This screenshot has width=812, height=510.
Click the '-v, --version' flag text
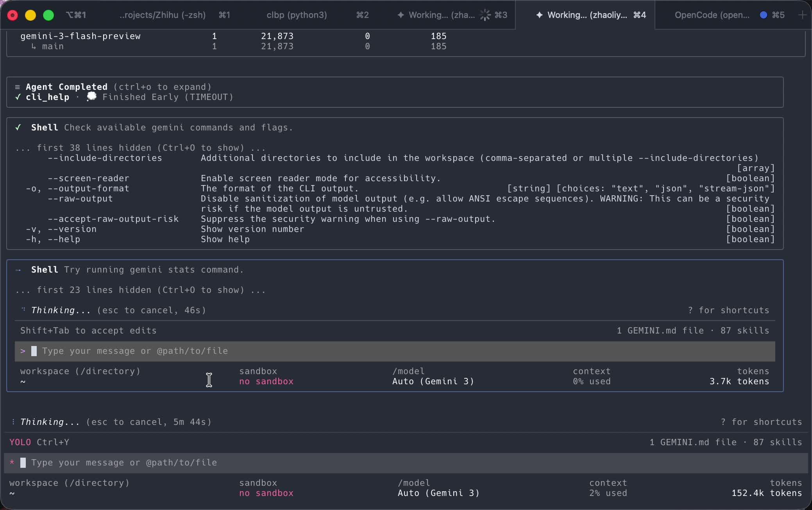[x=61, y=229]
